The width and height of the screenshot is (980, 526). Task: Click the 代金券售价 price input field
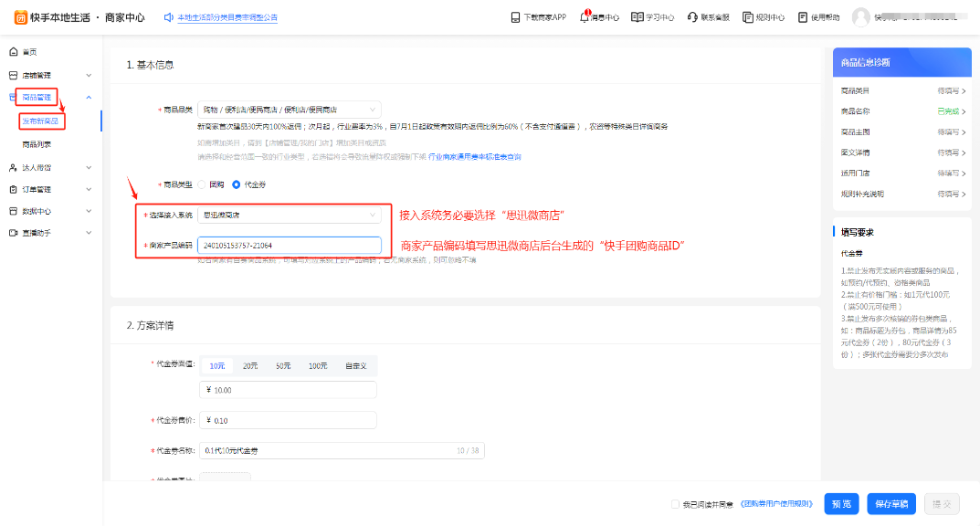coord(288,420)
